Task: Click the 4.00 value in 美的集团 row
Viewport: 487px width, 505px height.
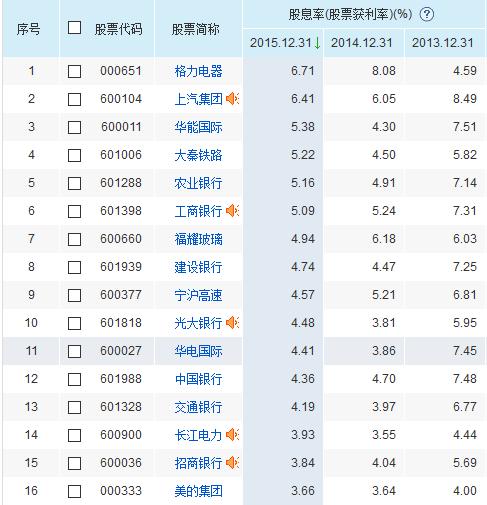Action: point(465,491)
